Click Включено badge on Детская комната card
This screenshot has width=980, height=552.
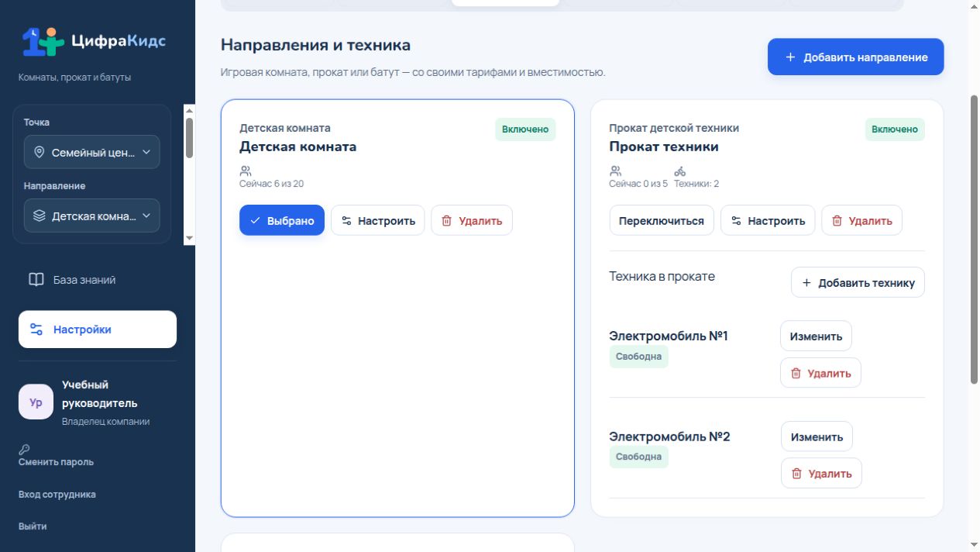coord(525,129)
